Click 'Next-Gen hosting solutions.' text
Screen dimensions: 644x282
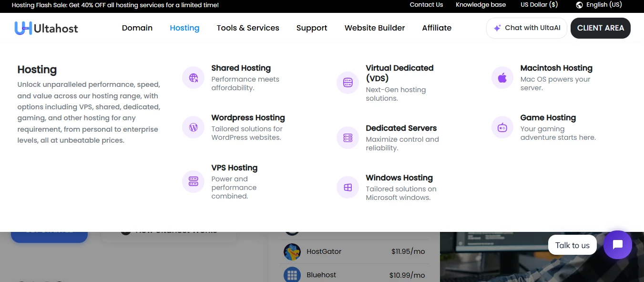(396, 94)
